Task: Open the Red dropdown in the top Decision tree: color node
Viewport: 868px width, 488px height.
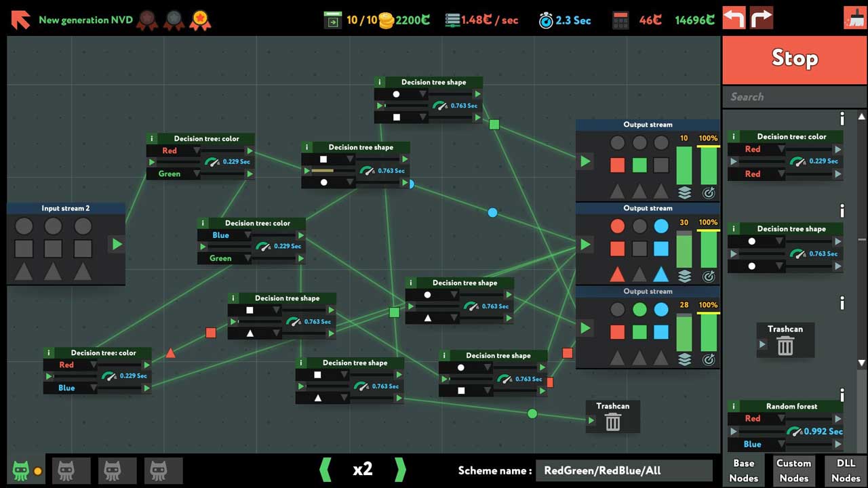Action: coord(173,150)
